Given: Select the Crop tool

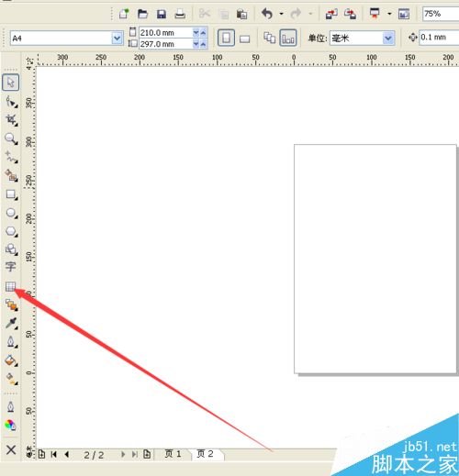Looking at the screenshot, I should point(11,120).
